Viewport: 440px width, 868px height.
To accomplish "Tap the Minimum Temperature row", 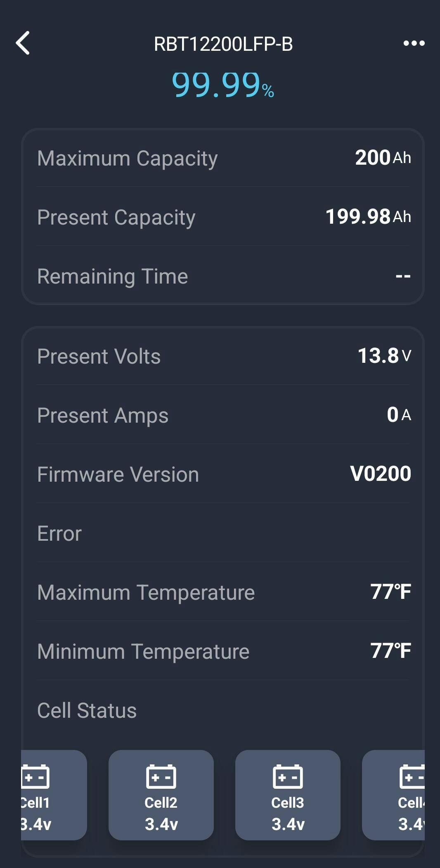I will [x=223, y=651].
